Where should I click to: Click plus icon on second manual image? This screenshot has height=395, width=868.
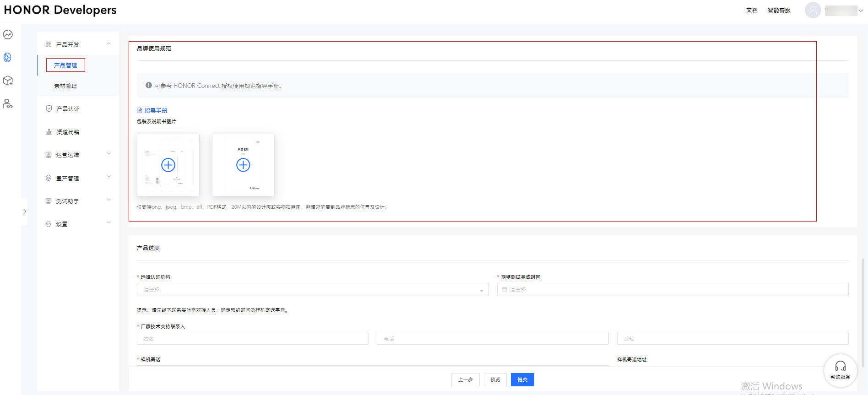pyautogui.click(x=243, y=165)
